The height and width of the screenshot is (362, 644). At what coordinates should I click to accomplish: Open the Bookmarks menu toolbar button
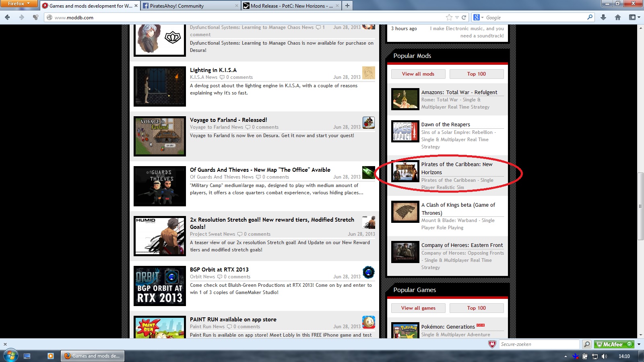click(632, 17)
